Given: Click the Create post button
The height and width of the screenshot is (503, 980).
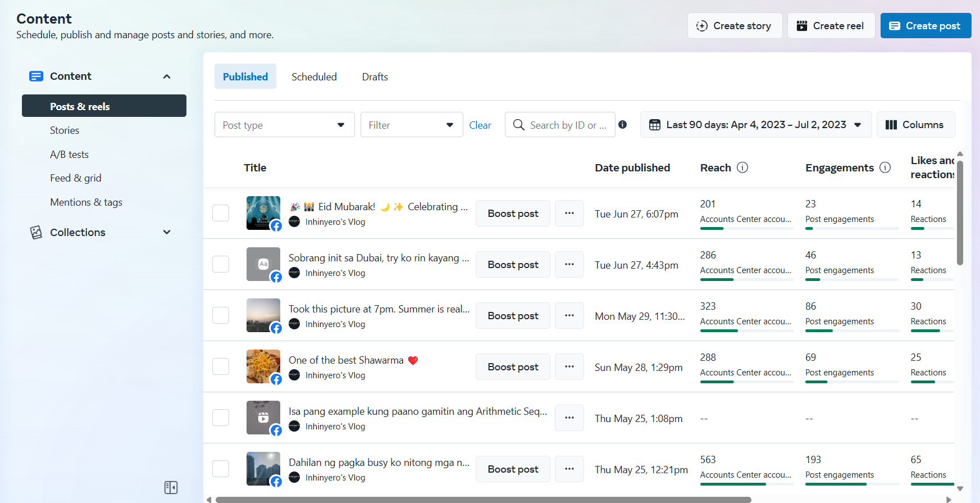Looking at the screenshot, I should 926,26.
